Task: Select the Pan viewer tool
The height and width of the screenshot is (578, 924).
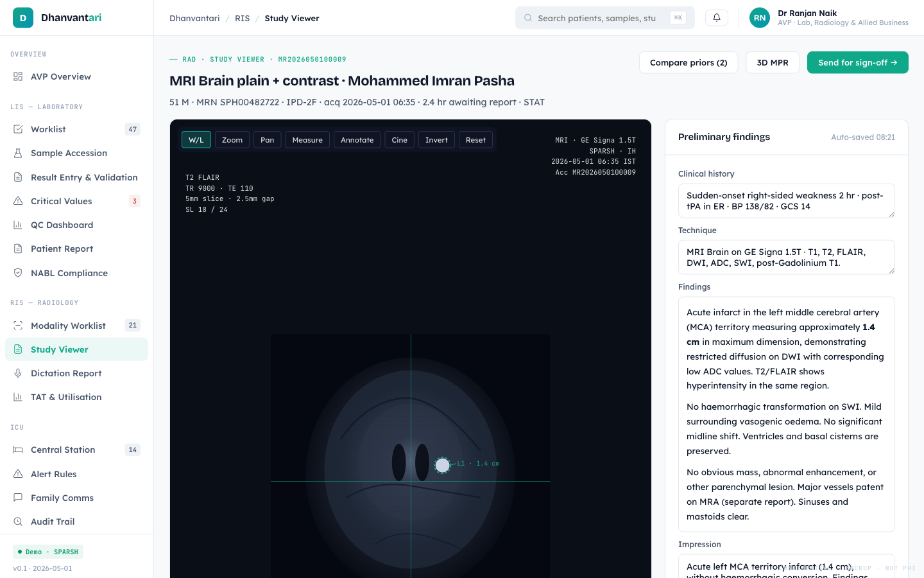Action: tap(268, 140)
